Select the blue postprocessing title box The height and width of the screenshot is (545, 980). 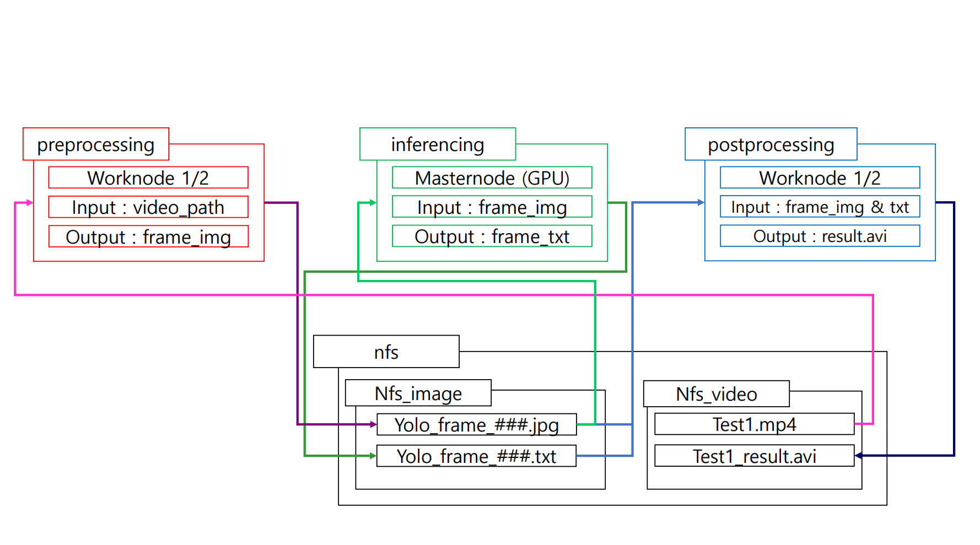click(771, 144)
